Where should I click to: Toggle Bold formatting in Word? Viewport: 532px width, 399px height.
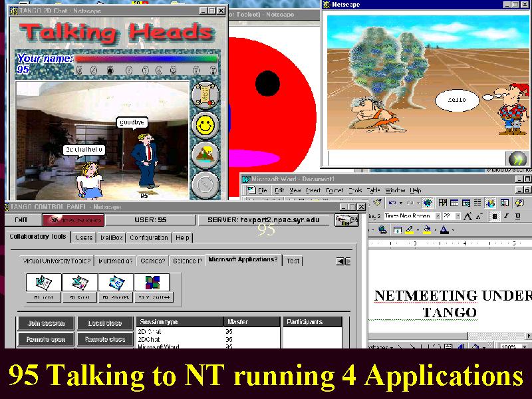(x=495, y=216)
